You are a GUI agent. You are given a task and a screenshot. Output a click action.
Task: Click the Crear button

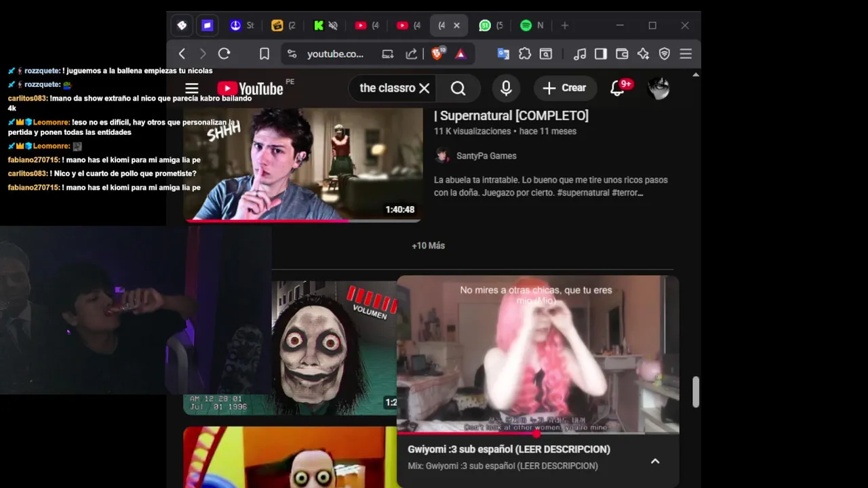564,88
